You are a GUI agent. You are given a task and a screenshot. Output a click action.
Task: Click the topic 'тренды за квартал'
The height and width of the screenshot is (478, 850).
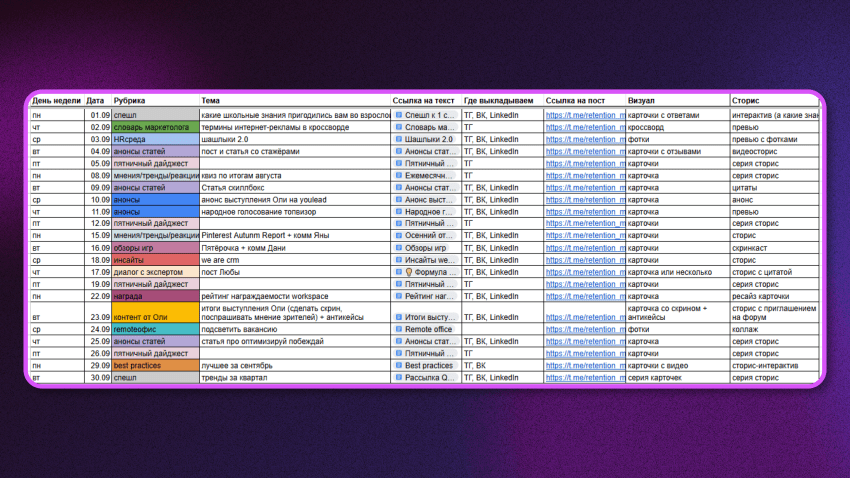click(234, 378)
